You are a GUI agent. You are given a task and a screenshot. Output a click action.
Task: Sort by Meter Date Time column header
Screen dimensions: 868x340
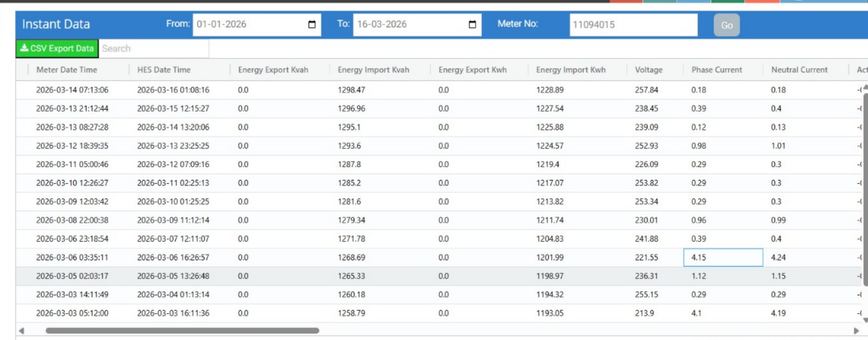coord(67,70)
